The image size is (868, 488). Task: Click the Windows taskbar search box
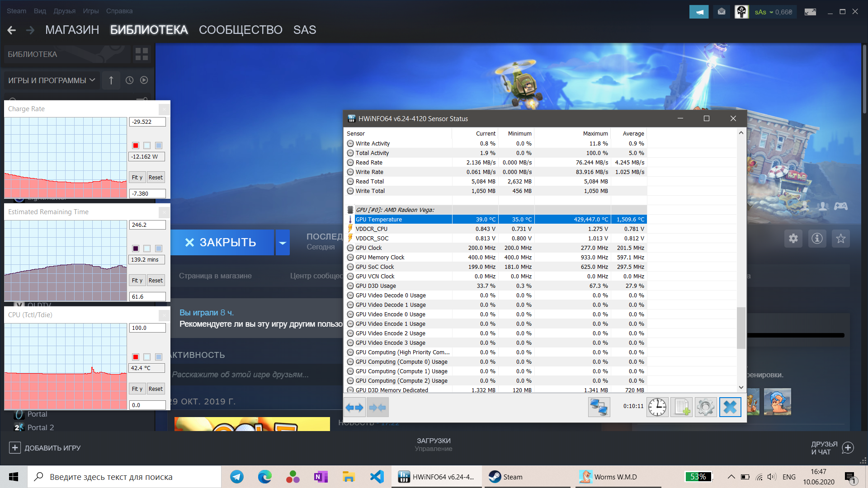coord(124,477)
